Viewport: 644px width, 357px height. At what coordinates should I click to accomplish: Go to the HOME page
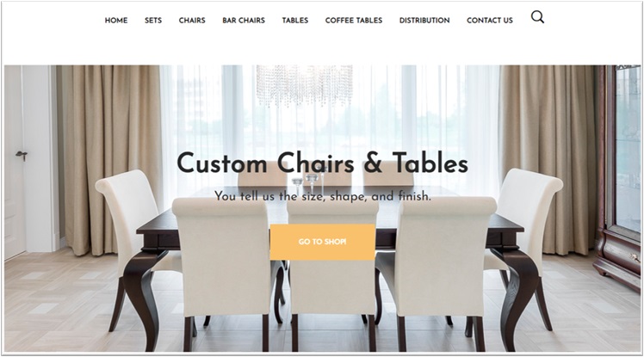tap(116, 20)
